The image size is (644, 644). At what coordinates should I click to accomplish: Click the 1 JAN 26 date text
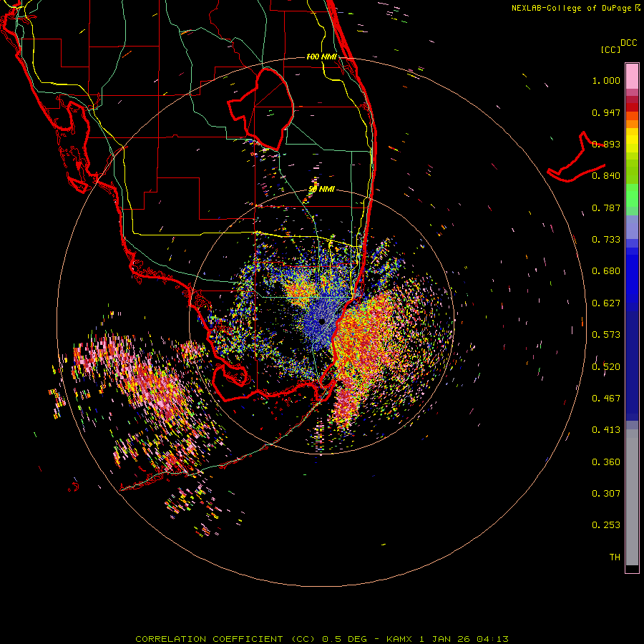point(444,639)
